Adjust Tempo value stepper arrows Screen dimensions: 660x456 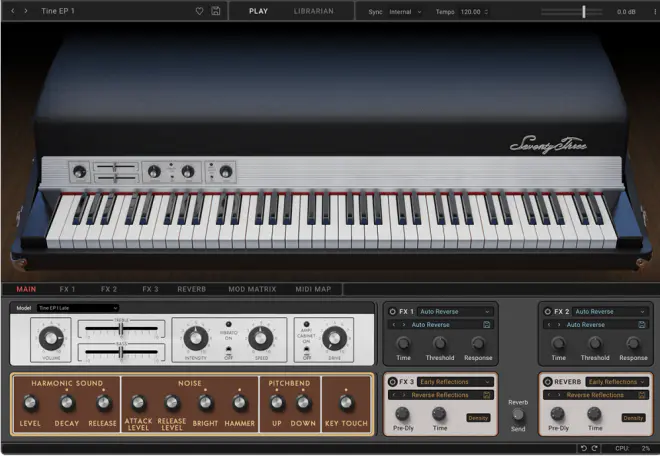tap(486, 12)
